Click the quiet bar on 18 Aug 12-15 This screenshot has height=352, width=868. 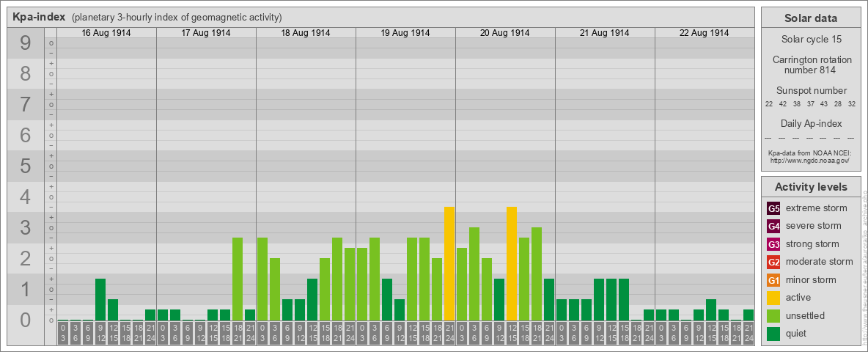pos(312,300)
